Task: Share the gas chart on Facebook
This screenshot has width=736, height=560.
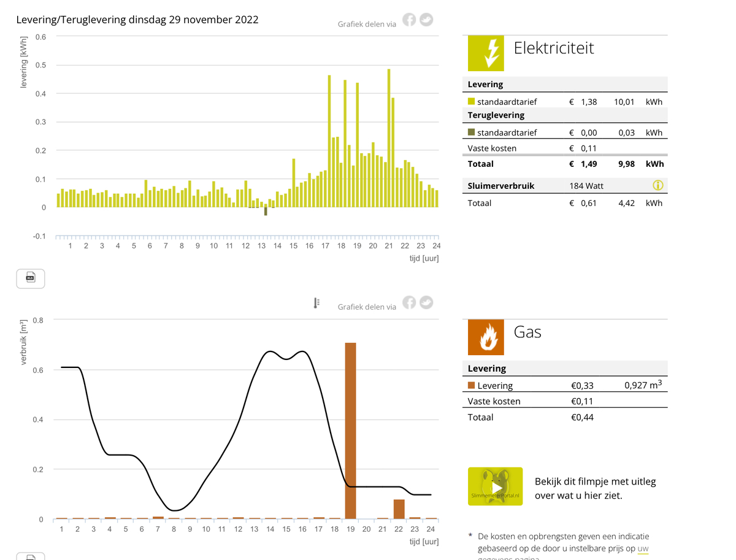Action: pyautogui.click(x=409, y=303)
